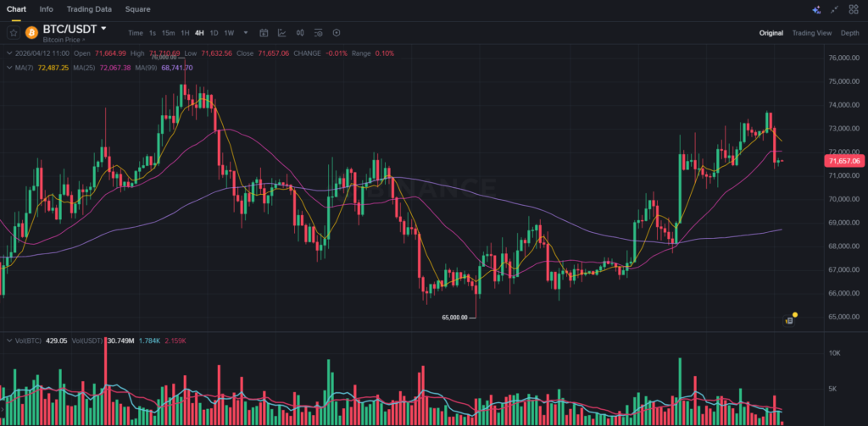
Task: Switch to the Depth chart mode
Action: 849,33
